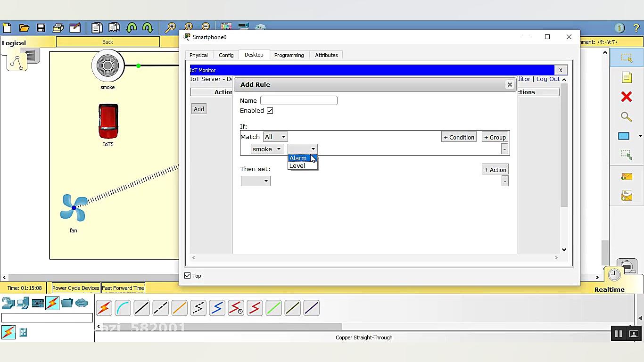Click Power Cycle Devices button

[75, 288]
